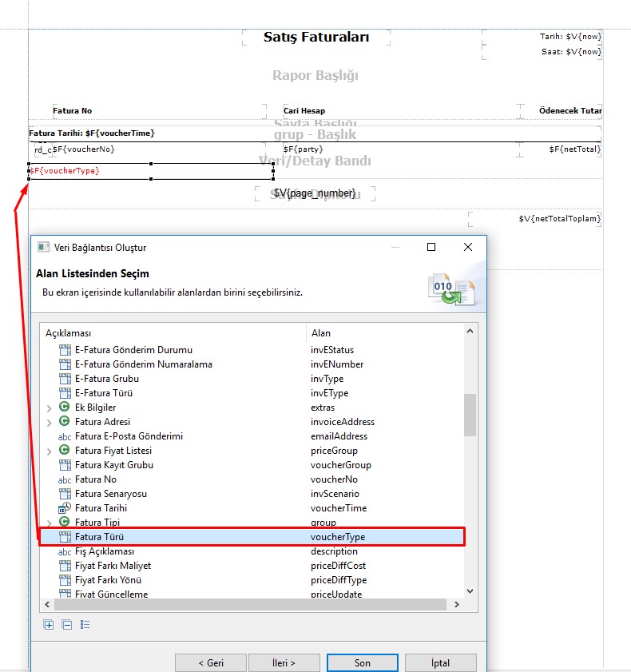Click the list view icon below tree
Image resolution: width=631 pixels, height=672 pixels.
pyautogui.click(x=85, y=625)
